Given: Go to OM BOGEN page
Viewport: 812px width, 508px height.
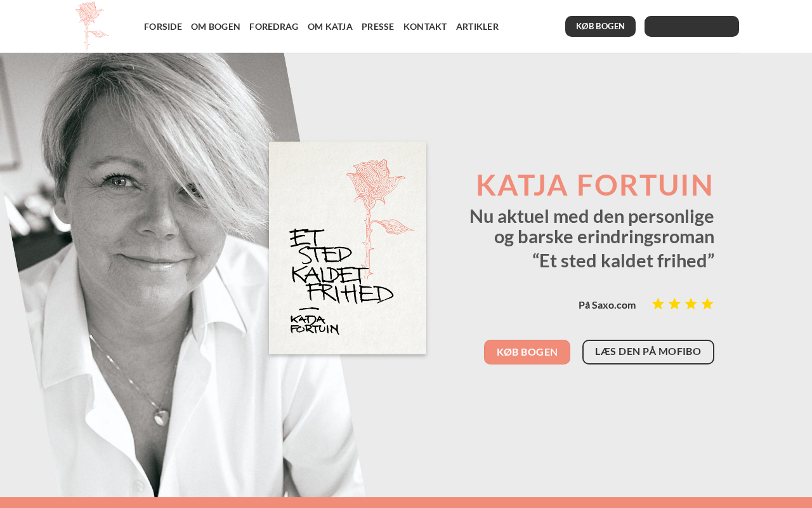Looking at the screenshot, I should tap(216, 27).
